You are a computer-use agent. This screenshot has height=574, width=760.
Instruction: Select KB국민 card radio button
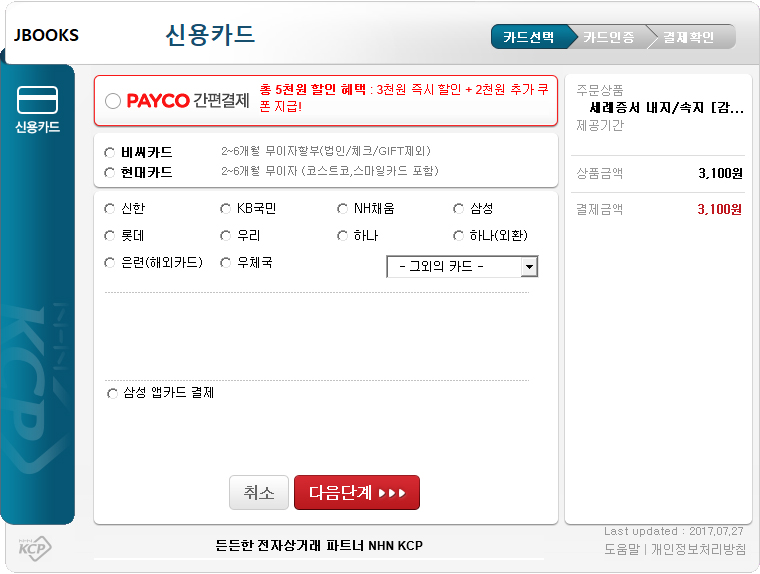225,209
